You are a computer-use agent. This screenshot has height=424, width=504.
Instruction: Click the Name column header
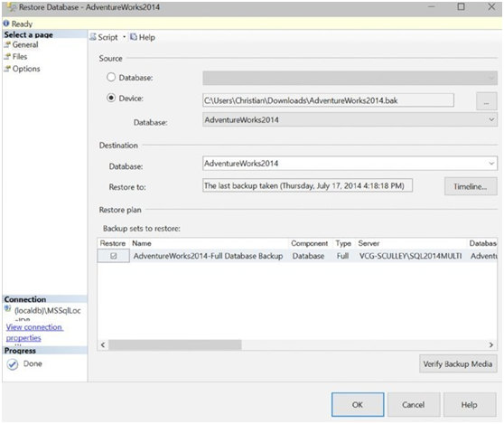point(209,243)
